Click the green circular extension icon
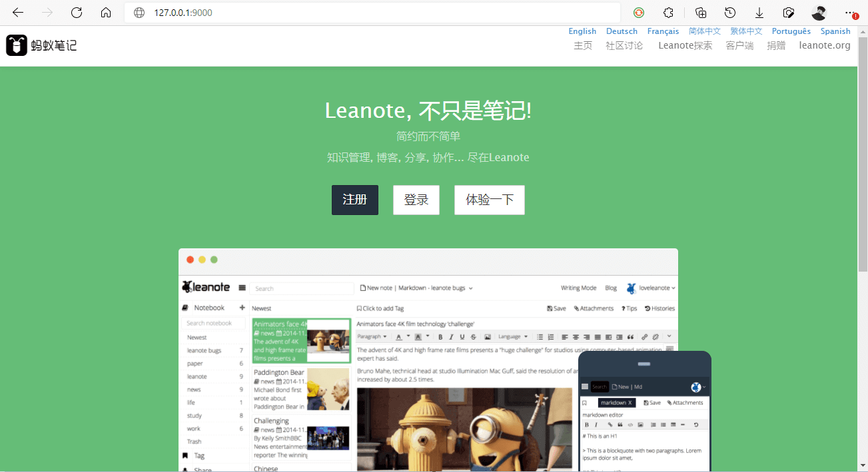Screen dimensions: 868x472 click(x=638, y=13)
